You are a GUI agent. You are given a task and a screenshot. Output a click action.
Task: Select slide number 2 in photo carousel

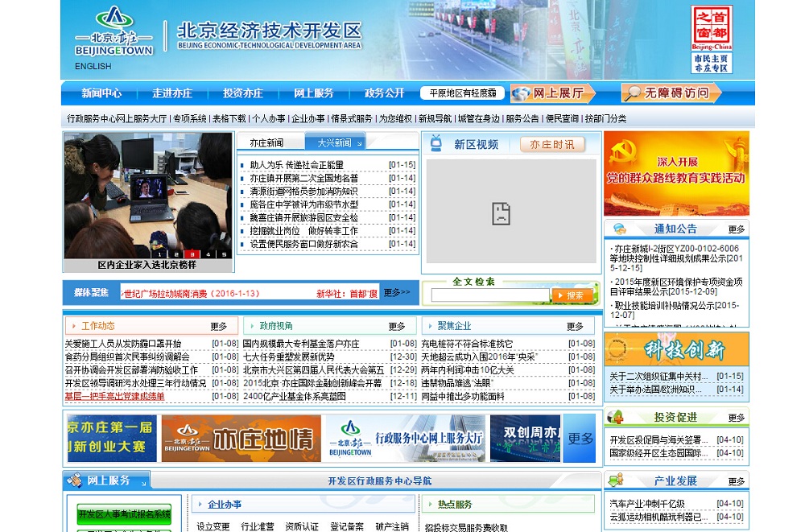pos(176,254)
